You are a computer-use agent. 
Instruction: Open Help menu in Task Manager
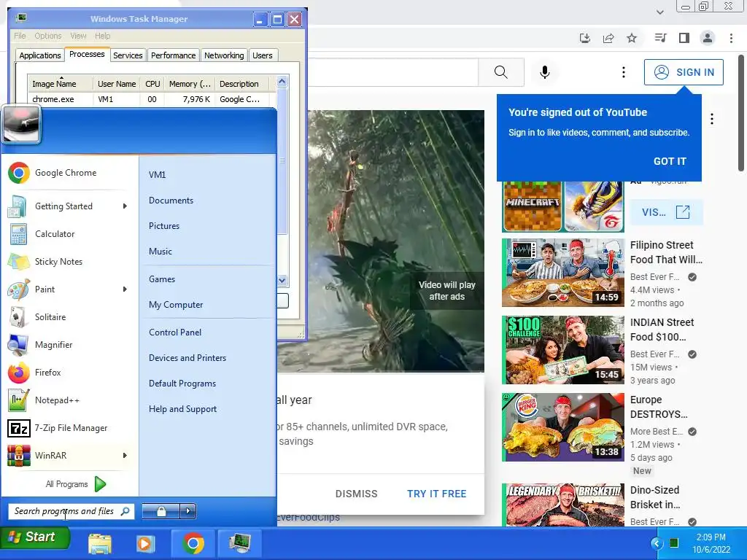[x=102, y=36]
